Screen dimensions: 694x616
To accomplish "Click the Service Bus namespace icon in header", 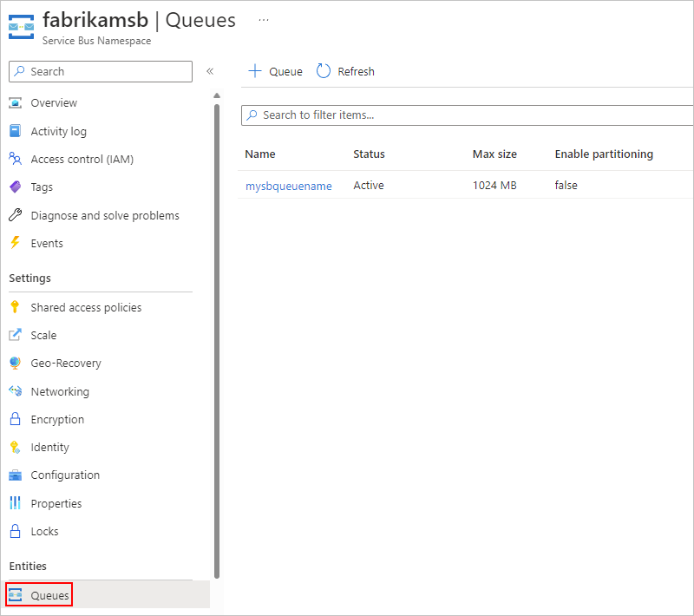I will coord(21,27).
